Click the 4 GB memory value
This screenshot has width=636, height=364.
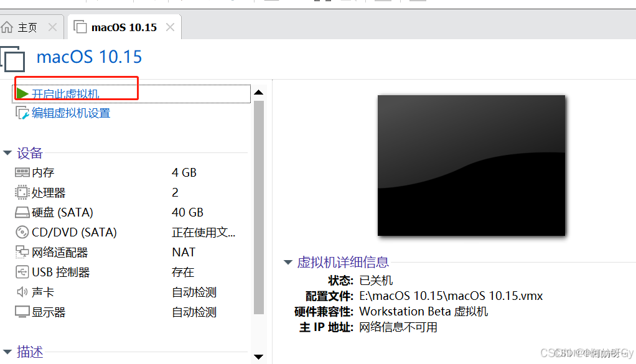coord(184,172)
